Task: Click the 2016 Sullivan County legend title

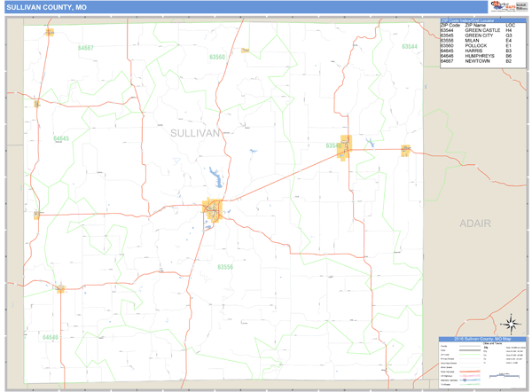Action: tap(481, 339)
